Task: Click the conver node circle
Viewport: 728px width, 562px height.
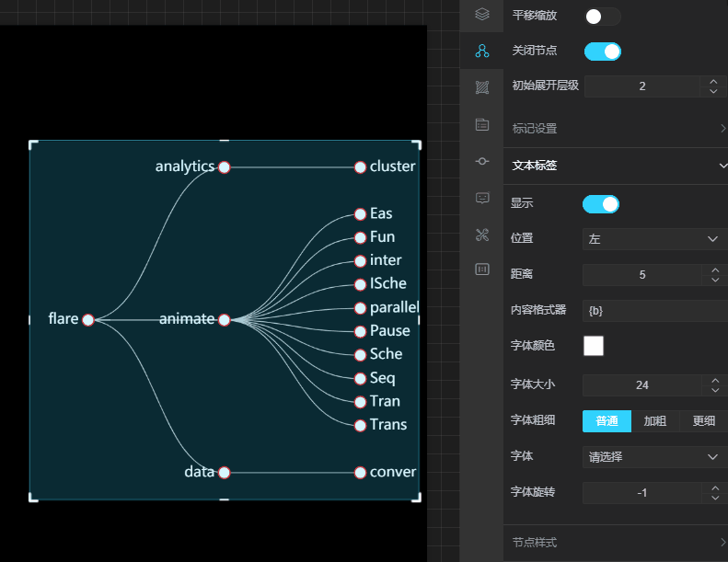Action: point(360,473)
